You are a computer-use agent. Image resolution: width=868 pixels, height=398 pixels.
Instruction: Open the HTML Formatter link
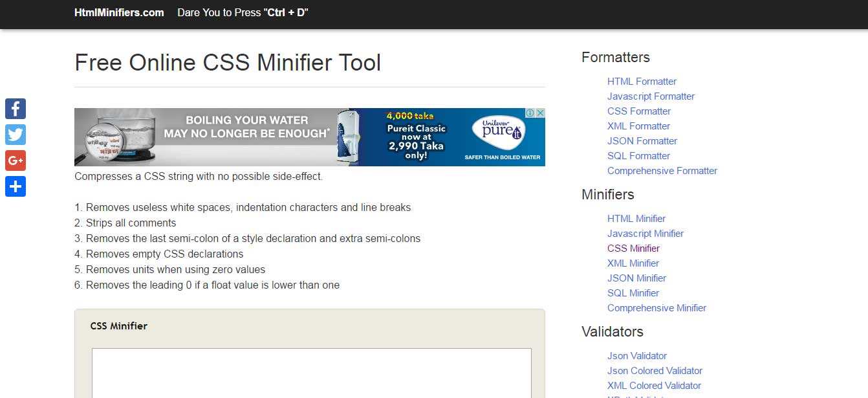pyautogui.click(x=642, y=82)
